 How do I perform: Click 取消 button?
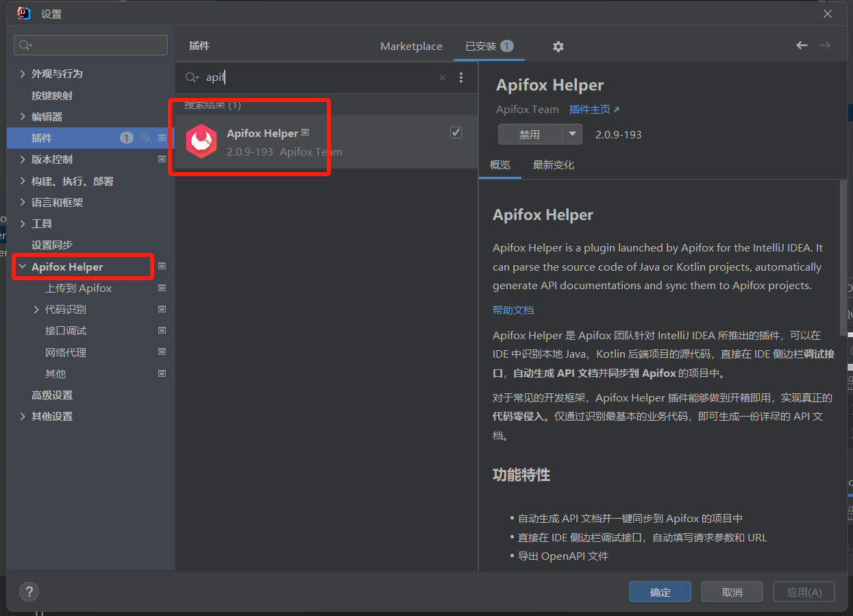tap(732, 592)
